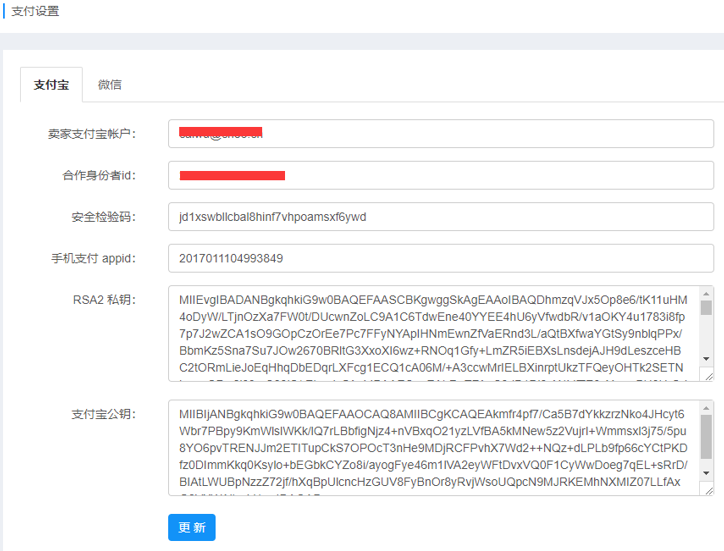
Task: Click up arrow of RSA2 私钥 scrollbar
Action: pos(706,293)
